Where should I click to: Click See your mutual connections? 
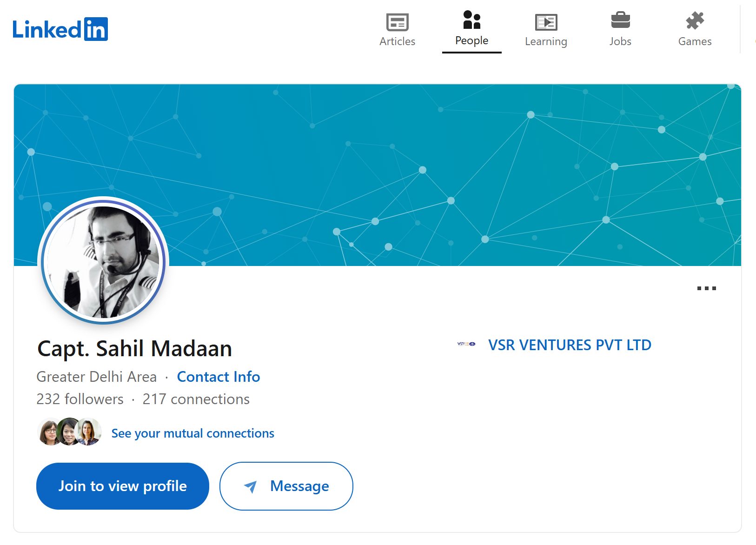[192, 433]
